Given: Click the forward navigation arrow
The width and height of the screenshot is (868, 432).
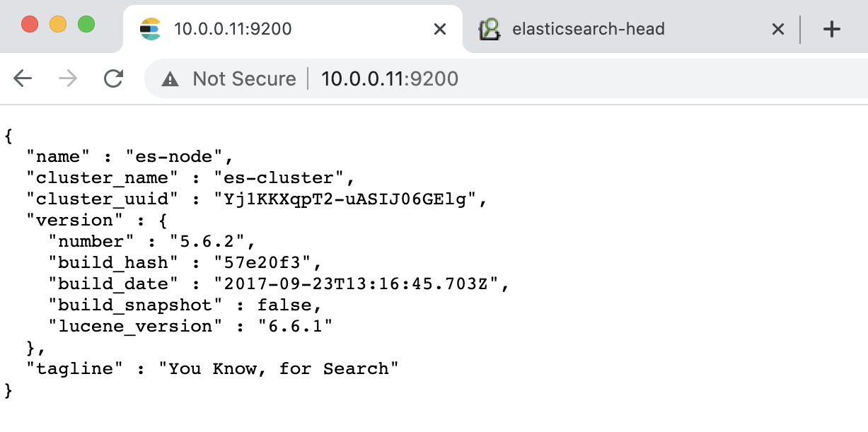Looking at the screenshot, I should [68, 78].
